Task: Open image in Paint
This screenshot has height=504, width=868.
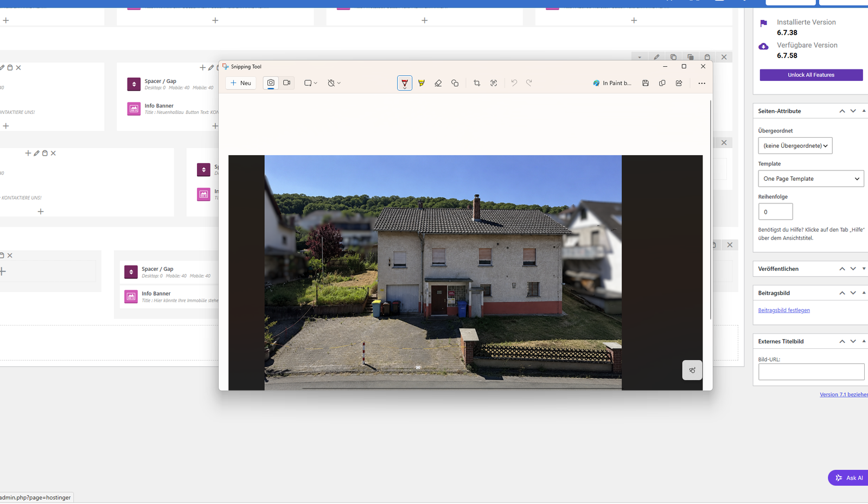Action: 612,83
